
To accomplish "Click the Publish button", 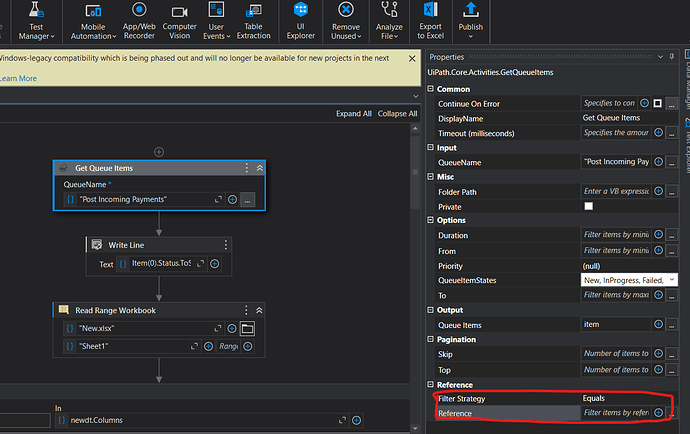I will pos(470,21).
